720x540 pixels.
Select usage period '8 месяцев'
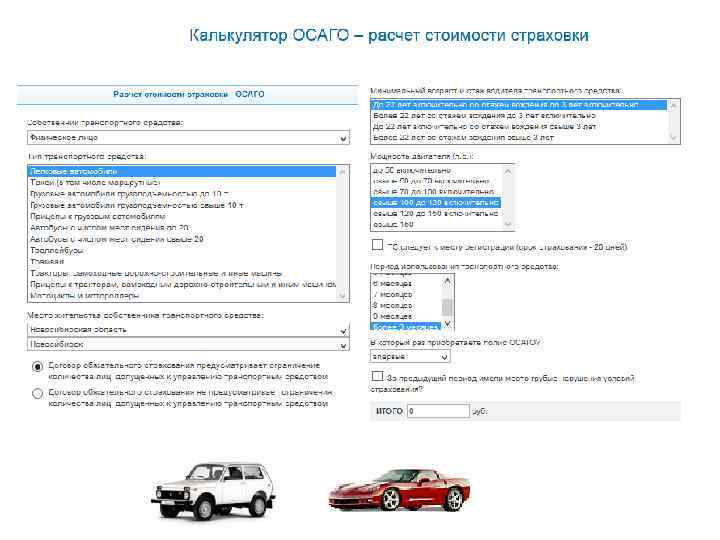point(406,305)
